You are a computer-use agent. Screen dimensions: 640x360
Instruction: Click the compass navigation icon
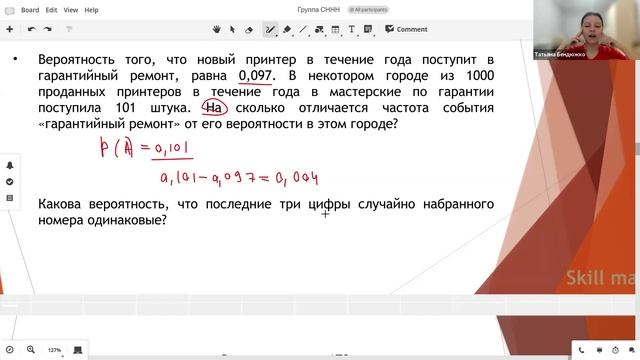click(x=10, y=350)
